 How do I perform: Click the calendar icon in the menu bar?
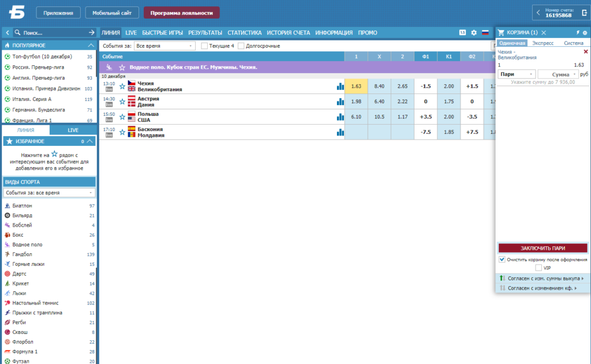pyautogui.click(x=462, y=33)
